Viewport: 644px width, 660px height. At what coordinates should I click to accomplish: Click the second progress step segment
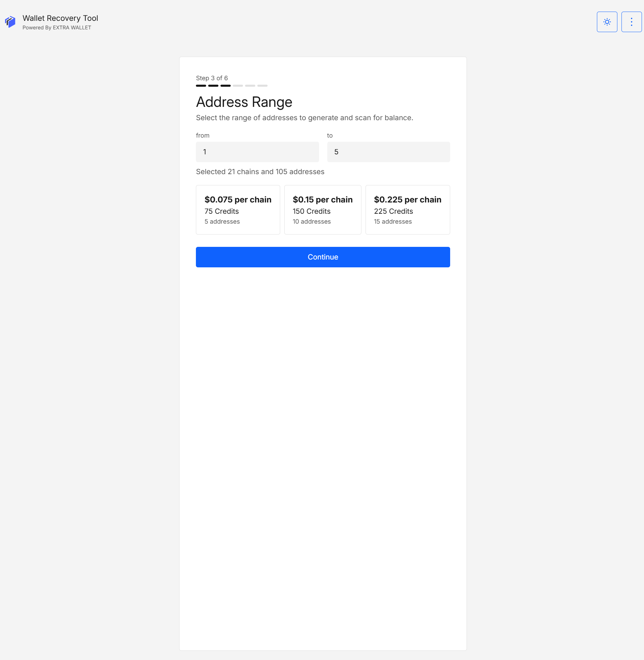click(x=213, y=86)
